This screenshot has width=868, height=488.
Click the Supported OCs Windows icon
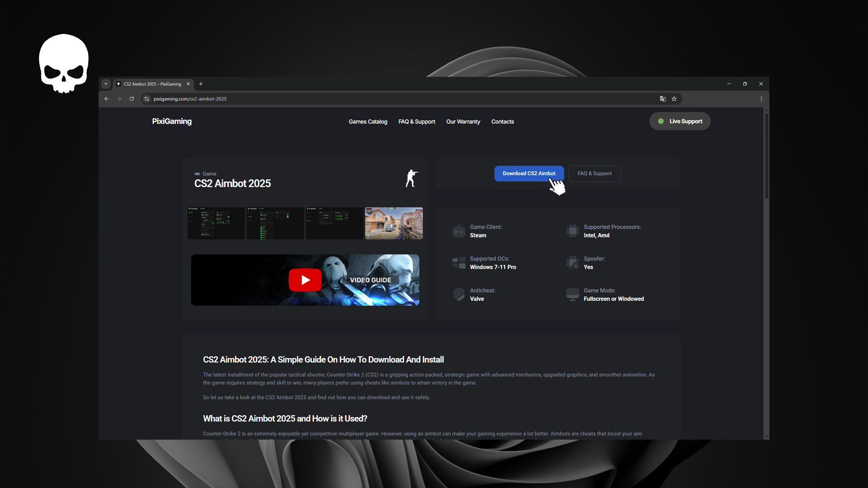pyautogui.click(x=459, y=263)
